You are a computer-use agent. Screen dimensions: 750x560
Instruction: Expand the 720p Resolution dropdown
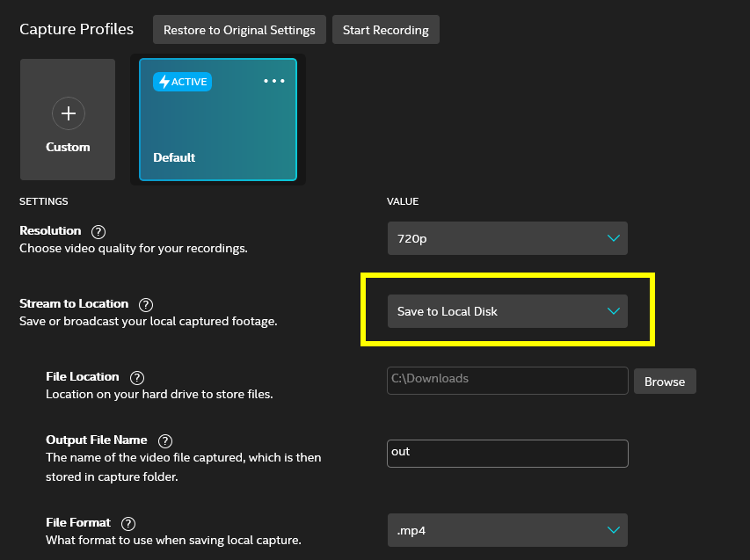[x=507, y=238]
